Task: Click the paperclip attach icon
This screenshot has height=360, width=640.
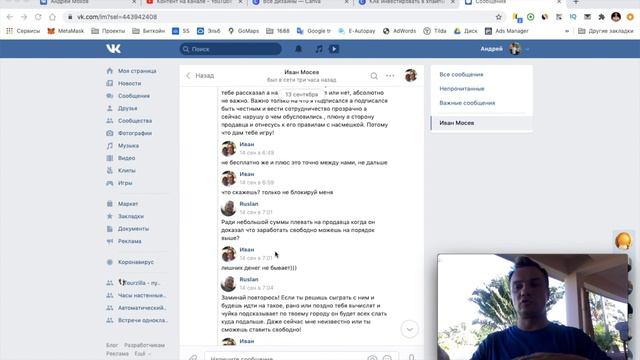Action: pyautogui.click(x=193, y=358)
